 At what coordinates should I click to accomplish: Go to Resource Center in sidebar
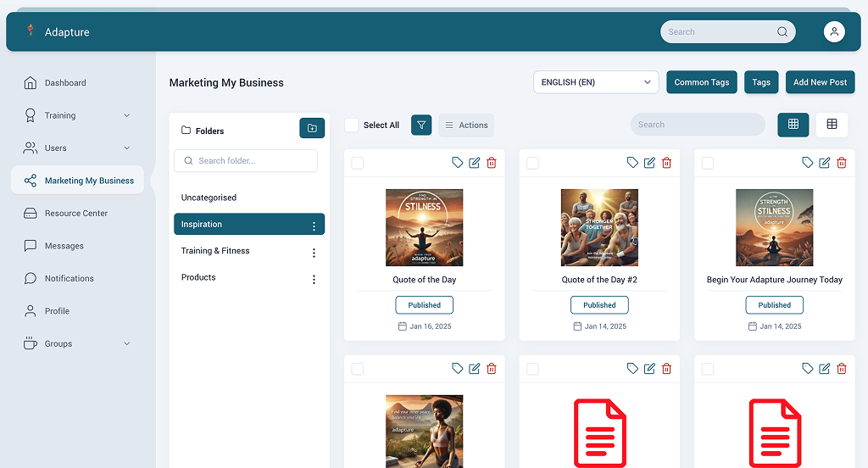76,214
